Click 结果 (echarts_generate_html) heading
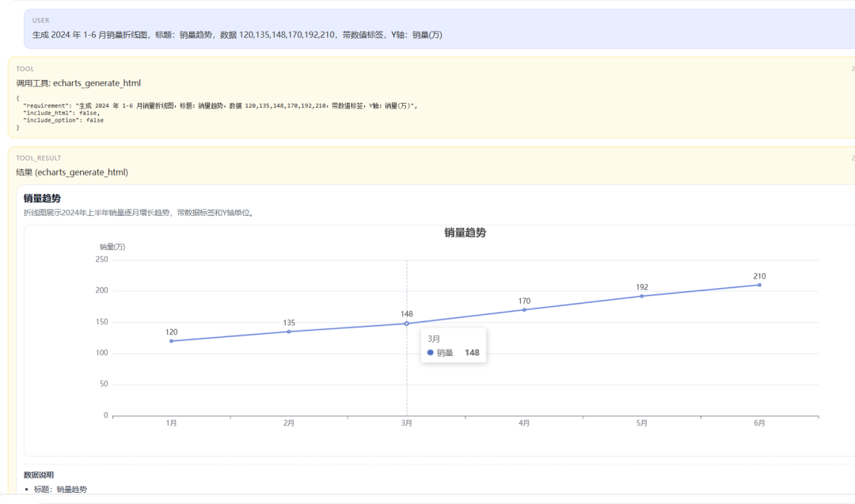855x504 pixels. 72,172
